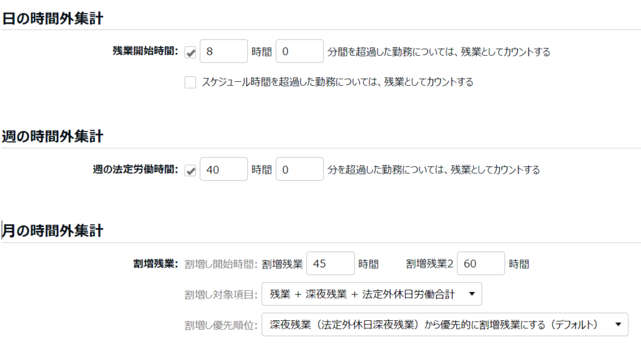Open the 割増し対象項目 dropdown

point(372,294)
